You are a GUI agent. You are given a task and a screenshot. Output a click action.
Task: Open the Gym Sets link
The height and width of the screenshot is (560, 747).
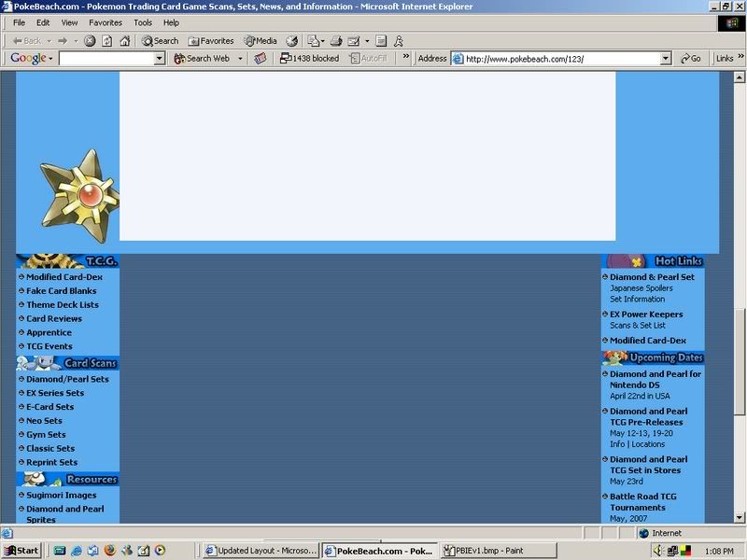click(46, 434)
